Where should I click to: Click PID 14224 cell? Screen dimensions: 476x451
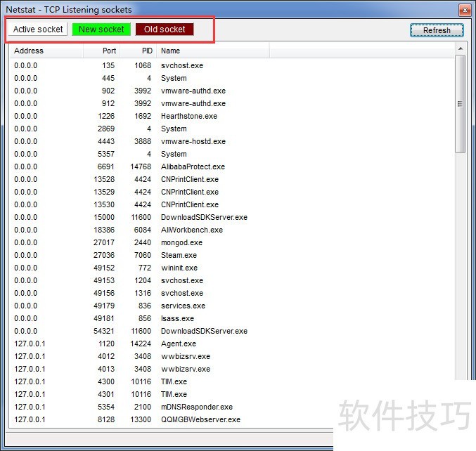(141, 344)
